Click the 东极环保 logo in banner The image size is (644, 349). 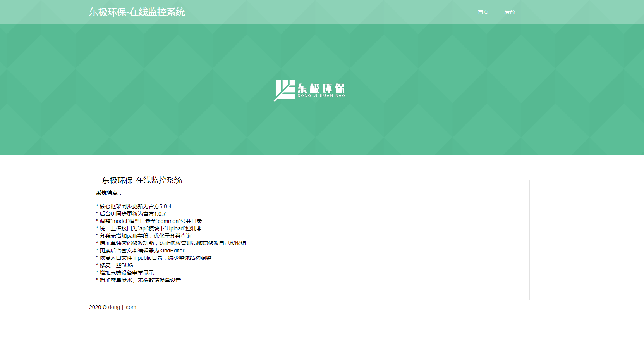point(309,90)
